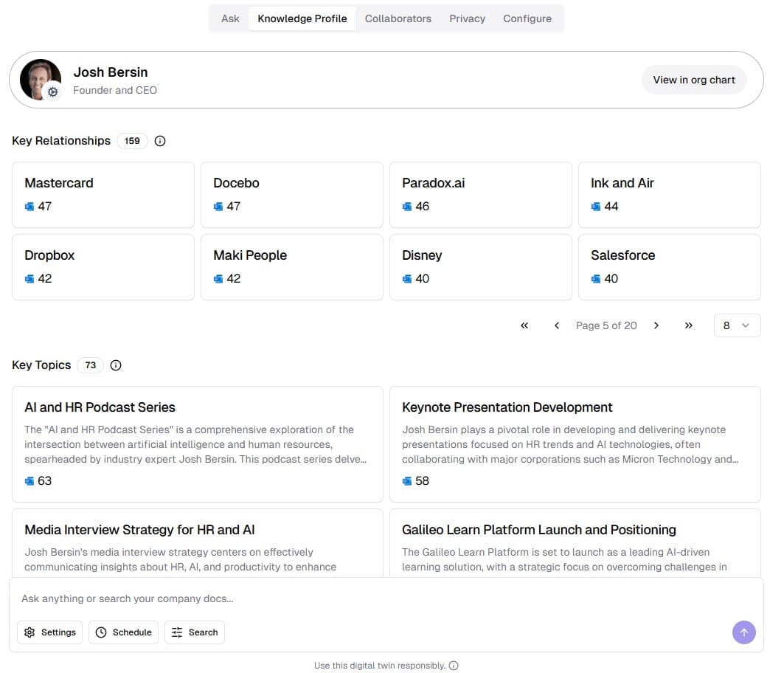This screenshot has width=784, height=673.
Task: Click the info icon next to Key Topics
Action: pos(116,365)
